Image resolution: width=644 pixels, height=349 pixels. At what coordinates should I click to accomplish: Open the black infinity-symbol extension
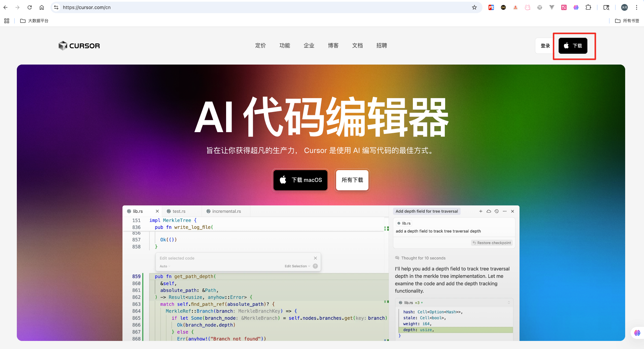point(503,7)
